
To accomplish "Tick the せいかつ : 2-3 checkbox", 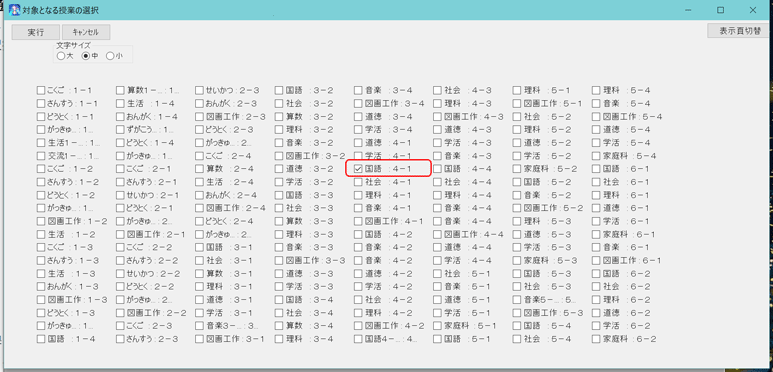I will (x=199, y=91).
